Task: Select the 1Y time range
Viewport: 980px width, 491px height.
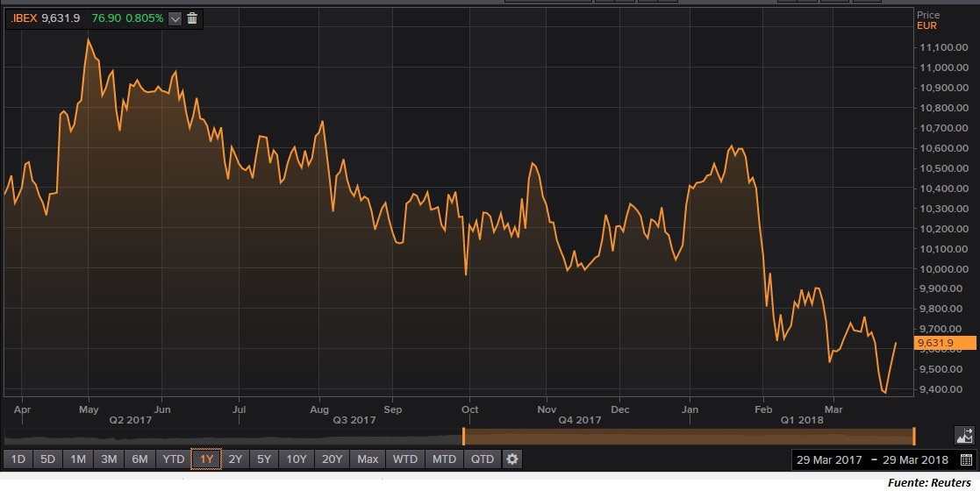Action: 206,459
